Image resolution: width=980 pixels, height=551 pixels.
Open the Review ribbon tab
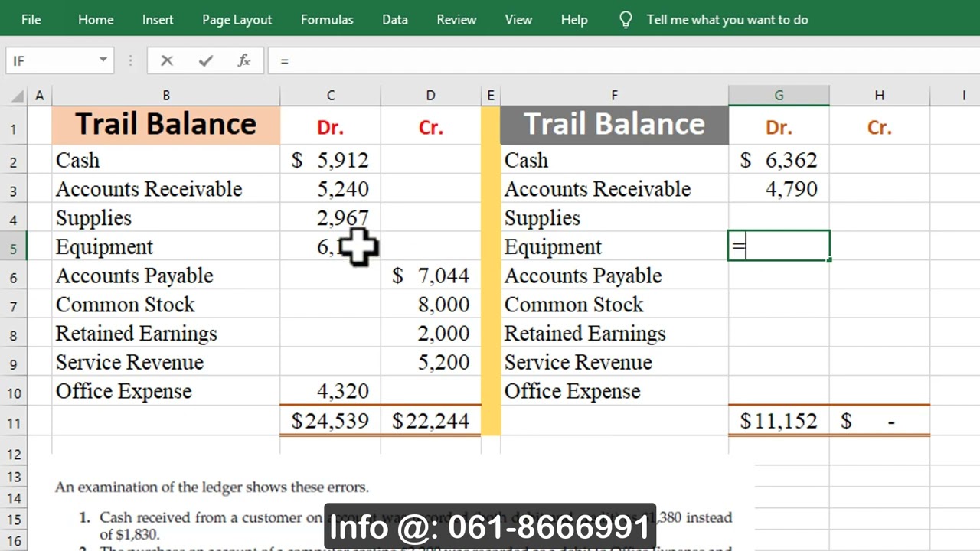pyautogui.click(x=456, y=20)
